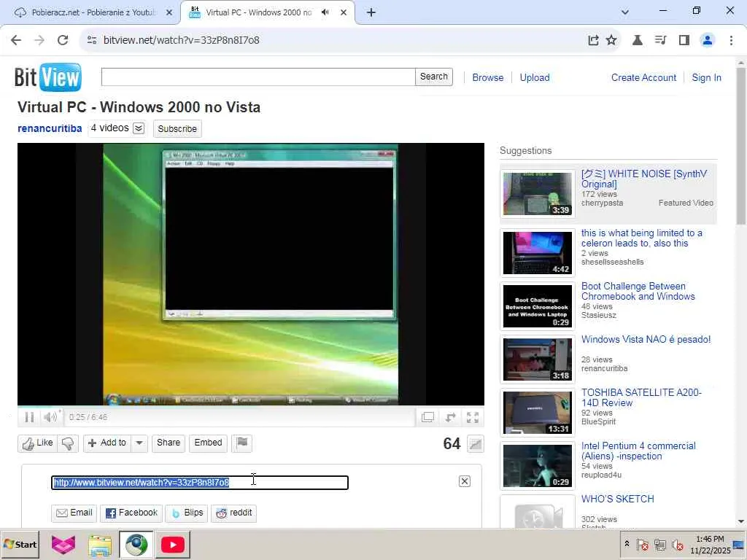The height and width of the screenshot is (560, 747).
Task: Toggle the player loop icon
Action: click(450, 417)
